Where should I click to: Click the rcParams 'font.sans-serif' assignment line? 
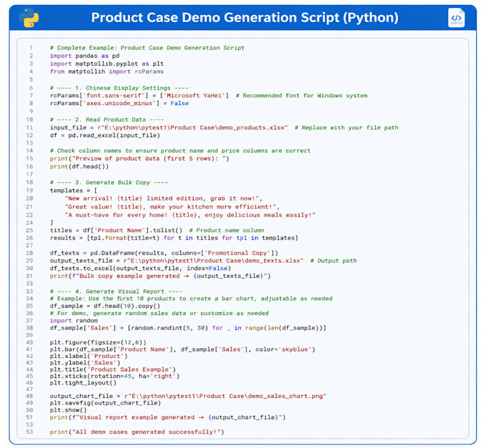(139, 96)
